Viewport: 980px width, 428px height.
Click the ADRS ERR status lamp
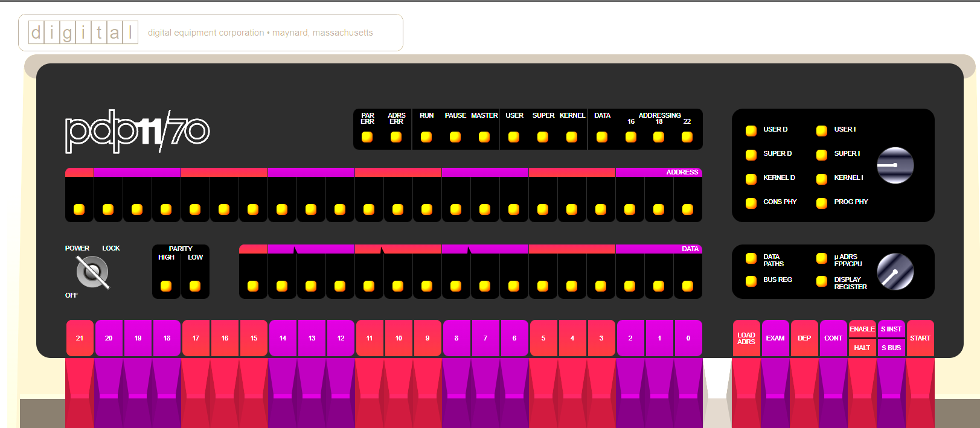click(396, 137)
